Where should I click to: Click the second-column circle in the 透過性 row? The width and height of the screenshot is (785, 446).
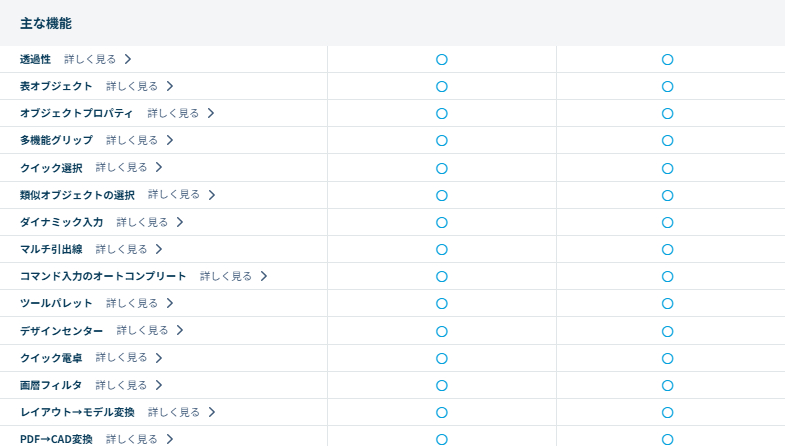[667, 59]
